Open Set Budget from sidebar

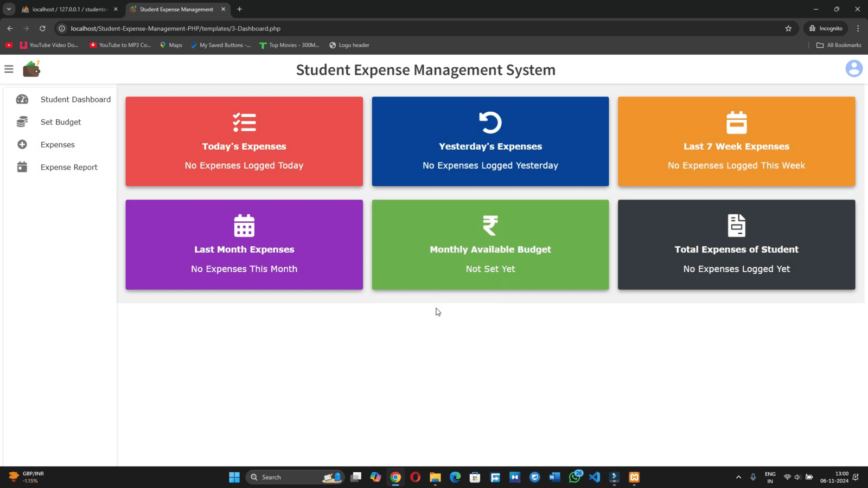click(x=60, y=122)
